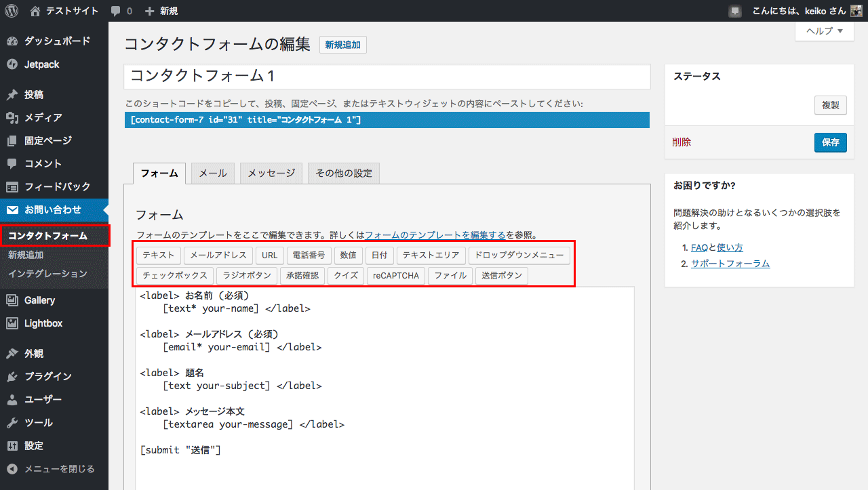Insert a URL tag
868x490 pixels.
pos(269,256)
